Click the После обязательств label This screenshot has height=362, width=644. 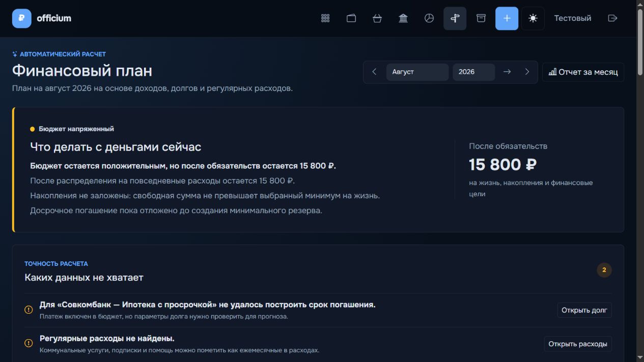point(508,146)
